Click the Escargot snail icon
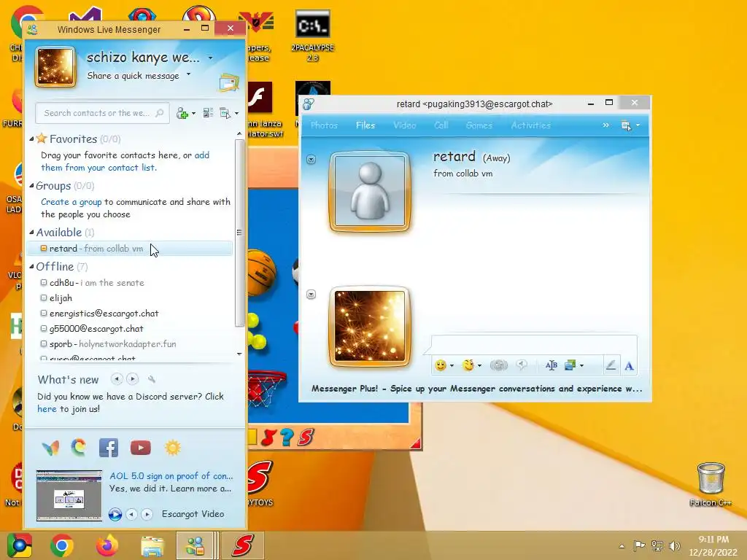The image size is (747, 560). (79, 448)
